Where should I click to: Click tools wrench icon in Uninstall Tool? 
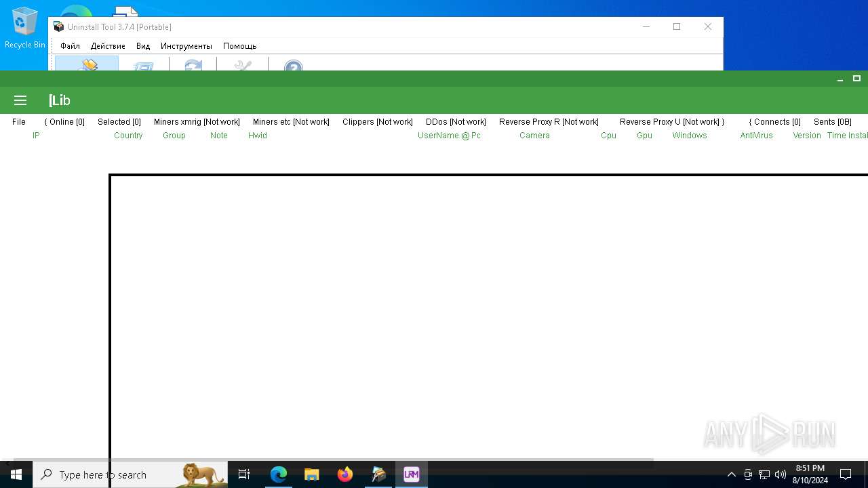pos(243,64)
